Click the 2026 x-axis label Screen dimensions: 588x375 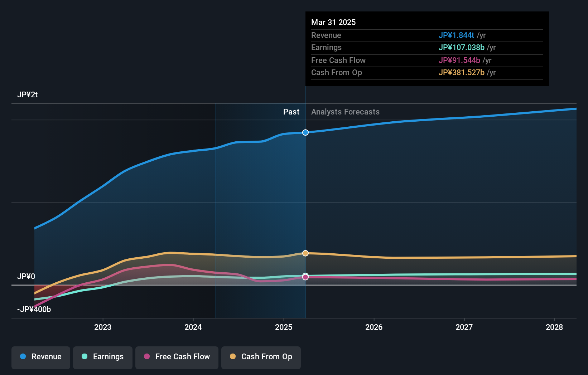pos(374,327)
